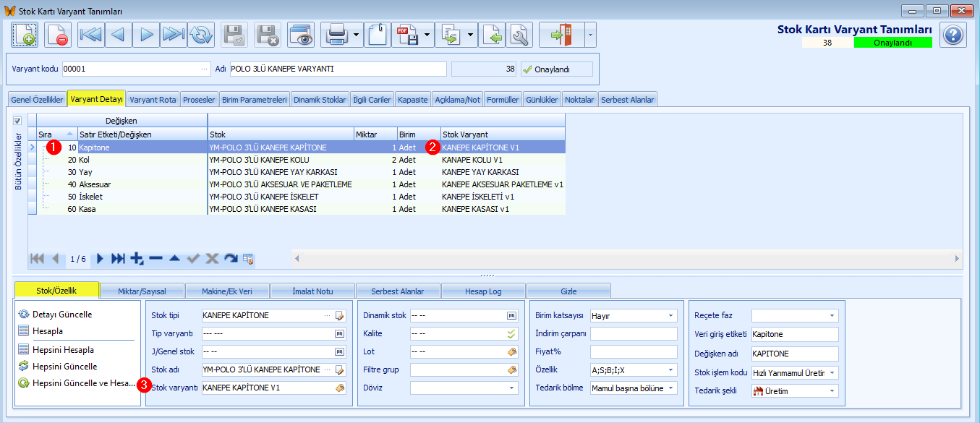980x423 pixels.
Task: Click the grid navigator redo arrow icon
Action: tap(231, 259)
